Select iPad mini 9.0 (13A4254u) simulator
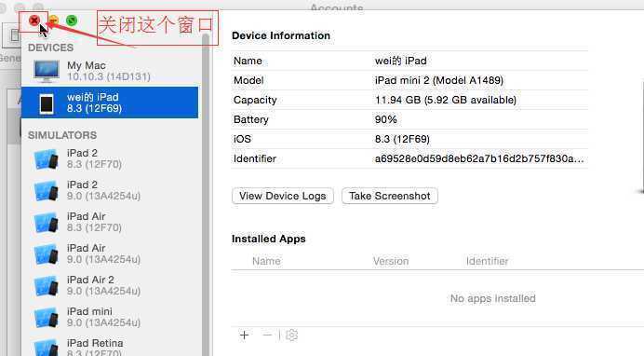Viewport: 644px width, 356px height. pyautogui.click(x=110, y=317)
